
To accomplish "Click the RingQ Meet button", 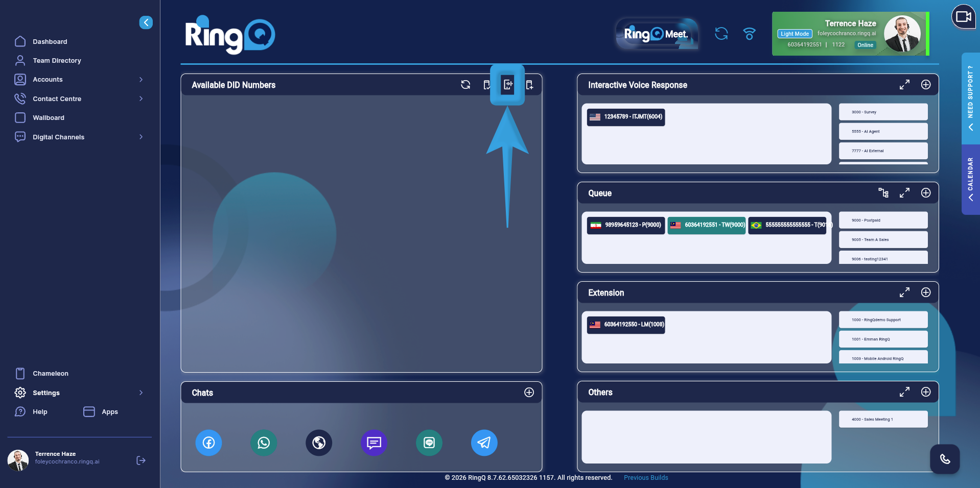I will (657, 34).
